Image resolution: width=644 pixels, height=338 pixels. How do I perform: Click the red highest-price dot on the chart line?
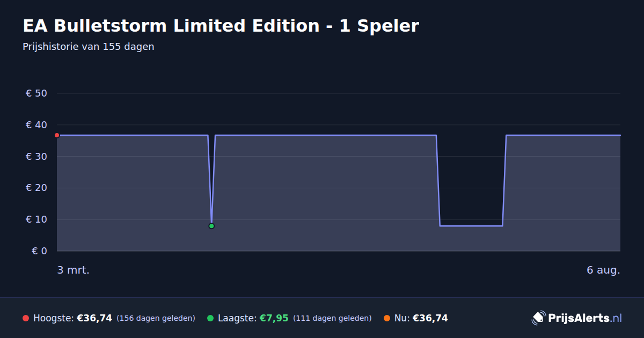tap(57, 135)
